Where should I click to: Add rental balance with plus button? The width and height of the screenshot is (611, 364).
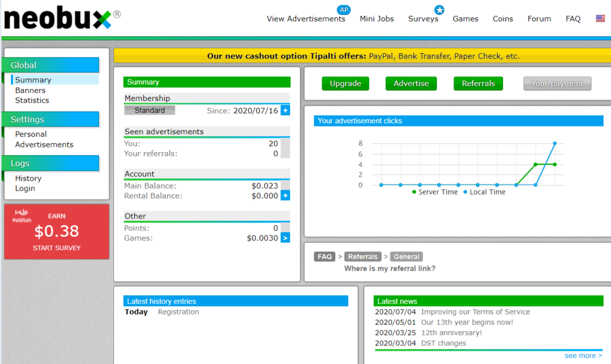tap(285, 195)
